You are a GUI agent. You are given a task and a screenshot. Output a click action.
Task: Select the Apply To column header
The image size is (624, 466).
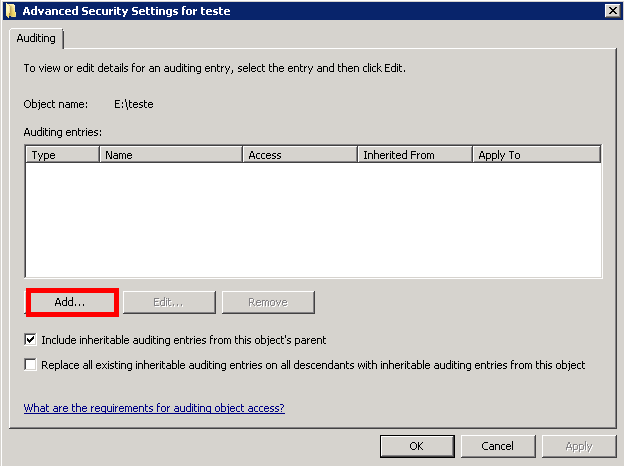point(536,155)
